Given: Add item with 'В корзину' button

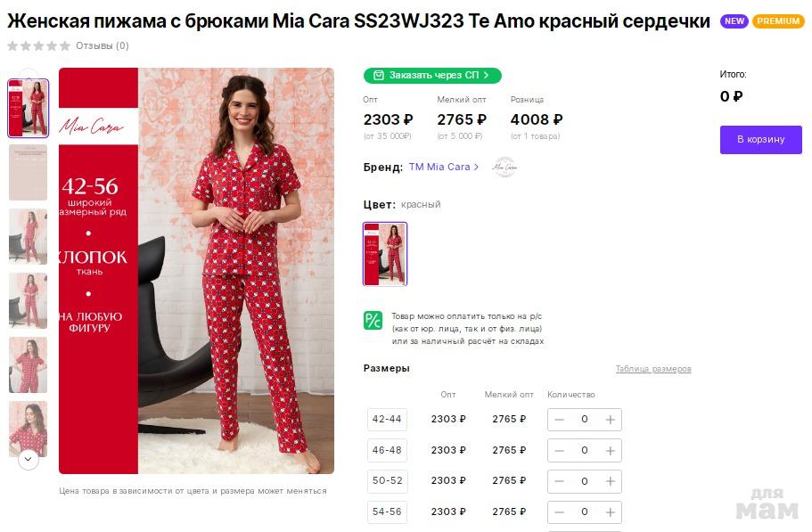Looking at the screenshot, I should pyautogui.click(x=760, y=140).
